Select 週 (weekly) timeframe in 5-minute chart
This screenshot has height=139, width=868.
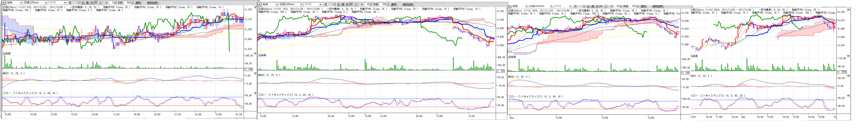(87, 3)
